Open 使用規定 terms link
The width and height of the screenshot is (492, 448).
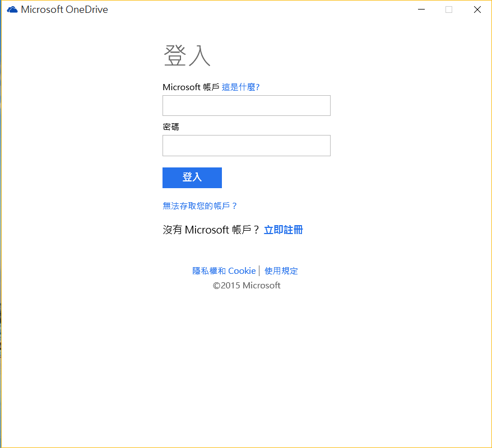pyautogui.click(x=281, y=271)
